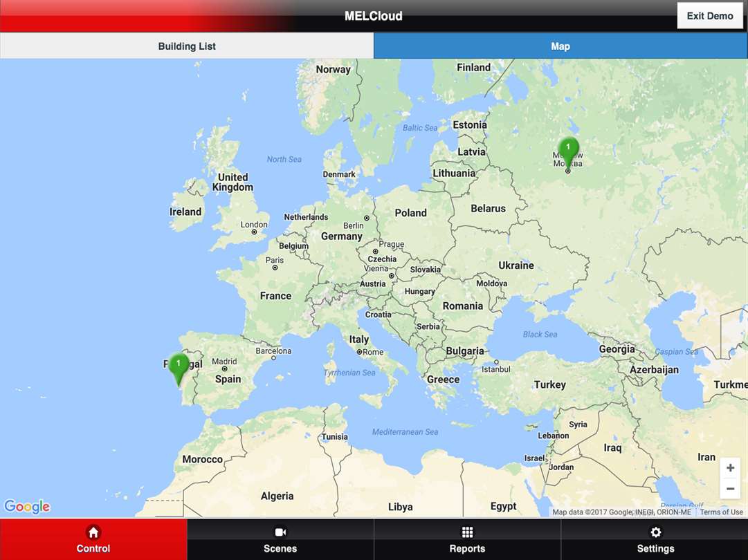Click the Germany country label
748x560 pixels.
coord(342,236)
